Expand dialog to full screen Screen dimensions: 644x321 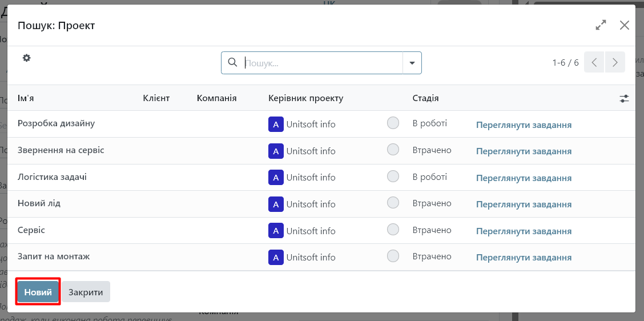(x=601, y=25)
